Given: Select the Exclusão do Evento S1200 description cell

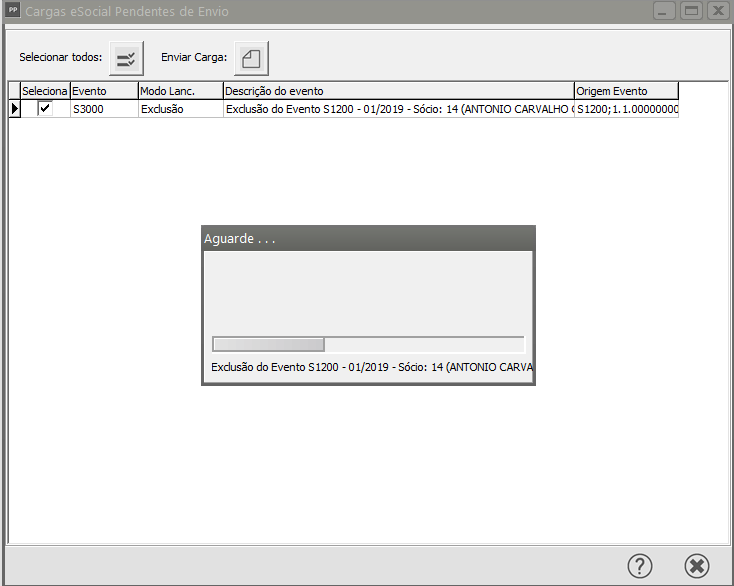Looking at the screenshot, I should [398, 108].
